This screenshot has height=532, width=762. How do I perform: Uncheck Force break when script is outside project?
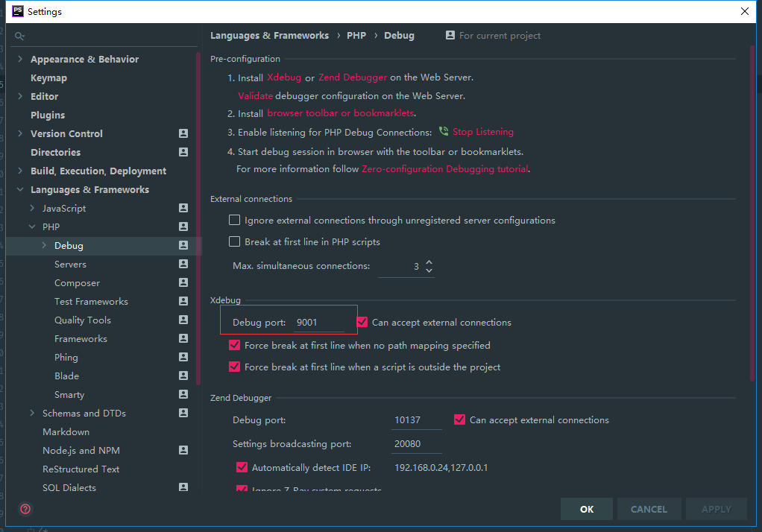[234, 367]
